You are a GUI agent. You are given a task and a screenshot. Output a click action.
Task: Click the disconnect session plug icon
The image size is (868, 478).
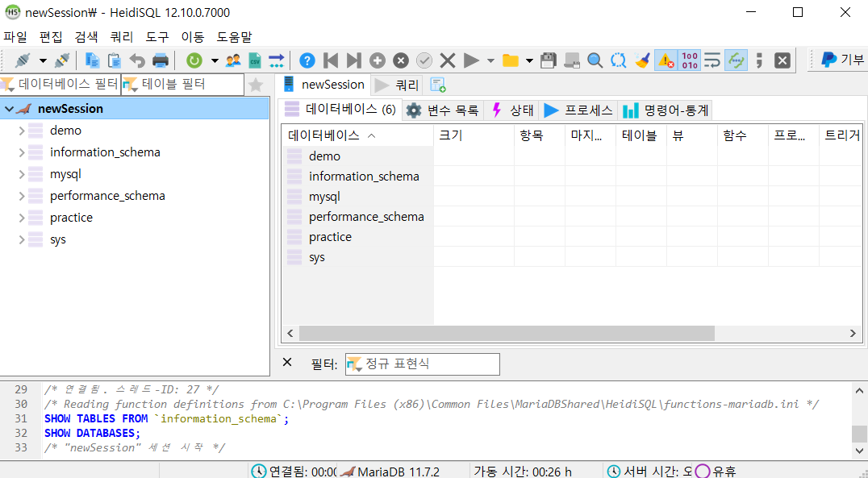pos(62,60)
